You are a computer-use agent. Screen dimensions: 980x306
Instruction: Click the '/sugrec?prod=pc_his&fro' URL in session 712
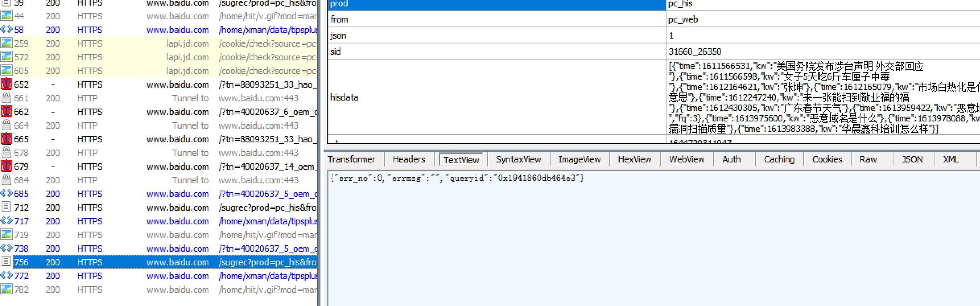[x=268, y=207]
